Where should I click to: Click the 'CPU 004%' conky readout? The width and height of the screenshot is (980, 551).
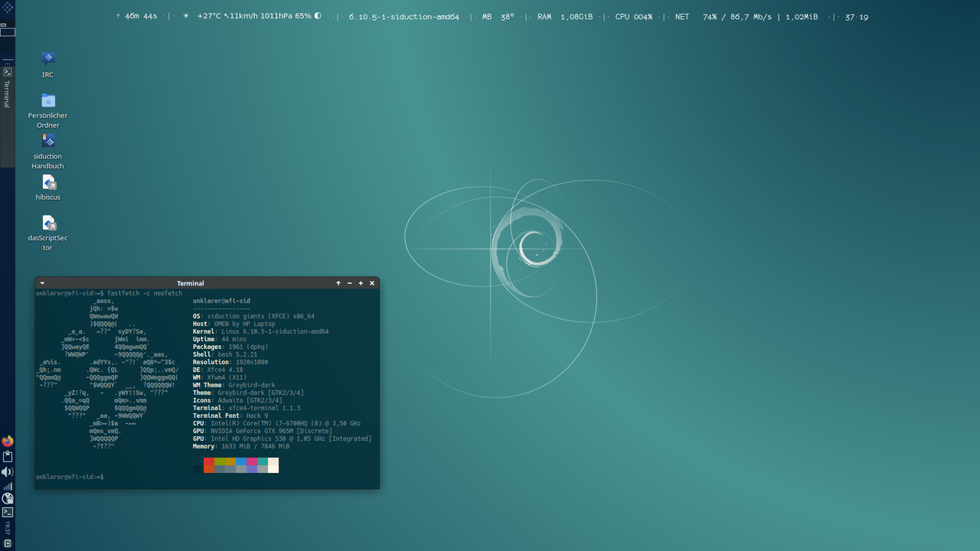pyautogui.click(x=634, y=16)
